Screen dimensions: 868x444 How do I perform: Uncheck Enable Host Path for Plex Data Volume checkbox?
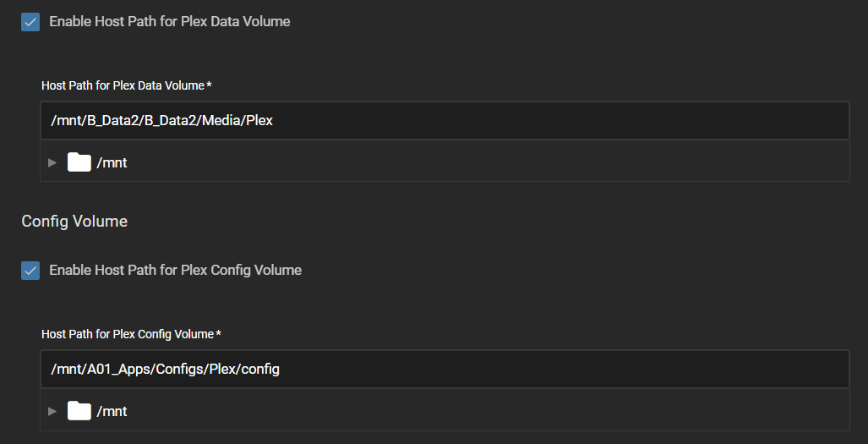pos(30,22)
